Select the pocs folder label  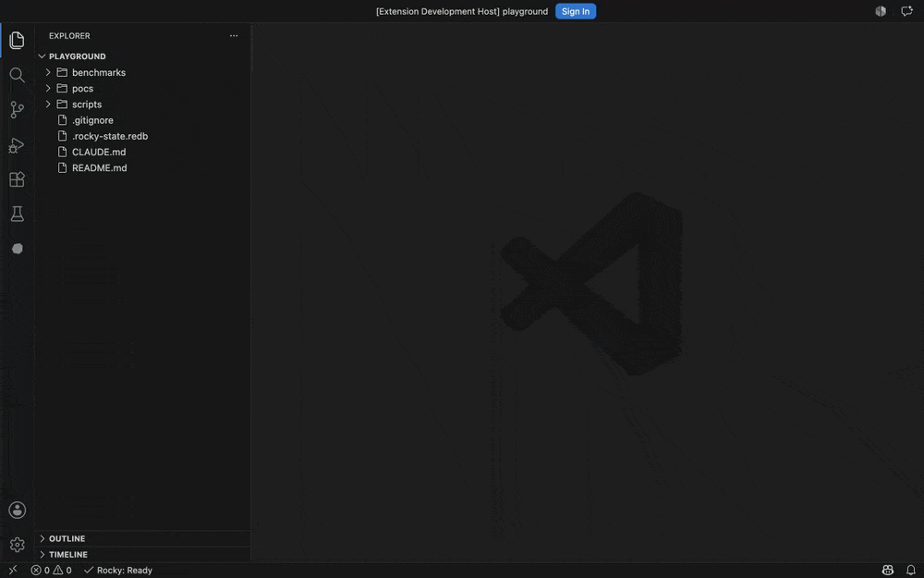82,88
